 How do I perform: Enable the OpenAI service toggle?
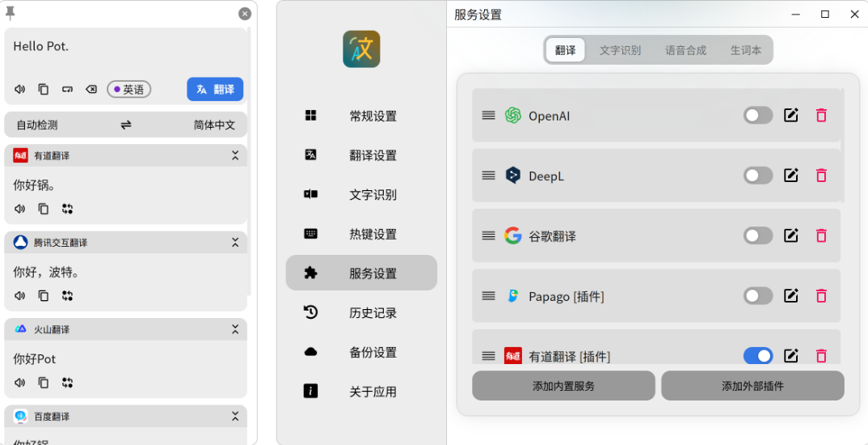point(758,115)
